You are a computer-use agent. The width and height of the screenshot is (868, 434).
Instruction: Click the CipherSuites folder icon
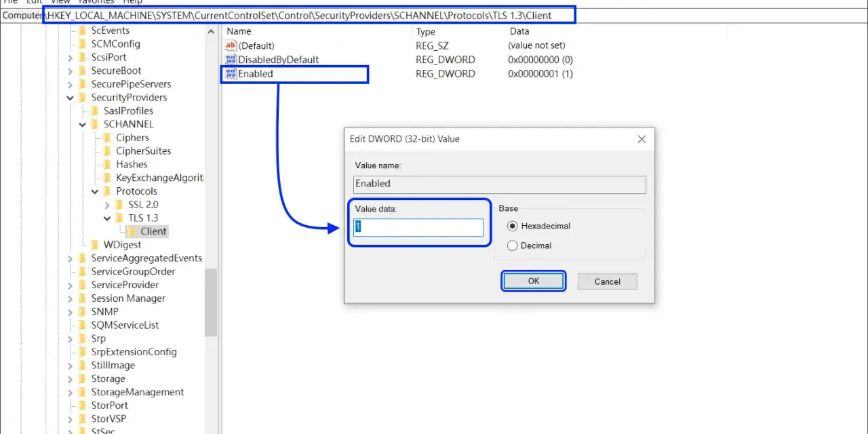(x=107, y=151)
